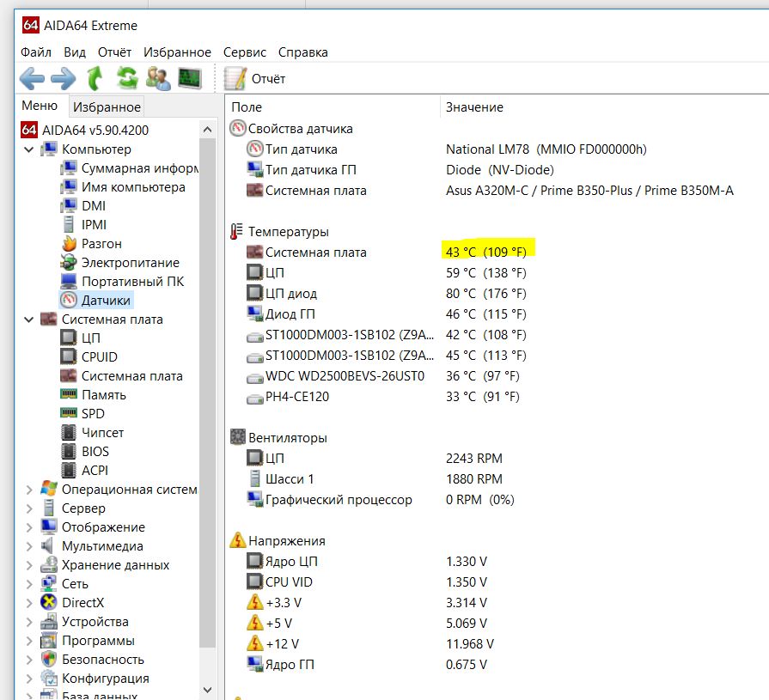Viewport: 769px width, 700px height.
Task: Select the Тип датчика row
Action: pyautogui.click(x=446, y=149)
